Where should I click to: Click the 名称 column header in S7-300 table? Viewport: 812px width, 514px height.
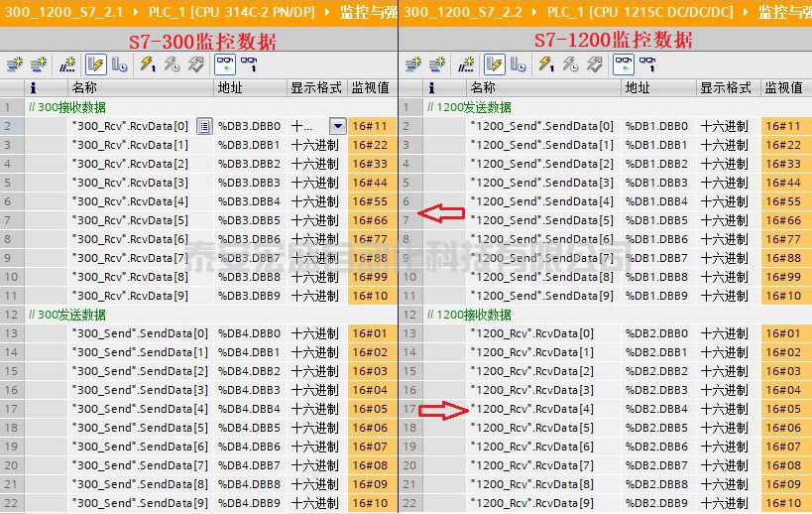click(83, 87)
